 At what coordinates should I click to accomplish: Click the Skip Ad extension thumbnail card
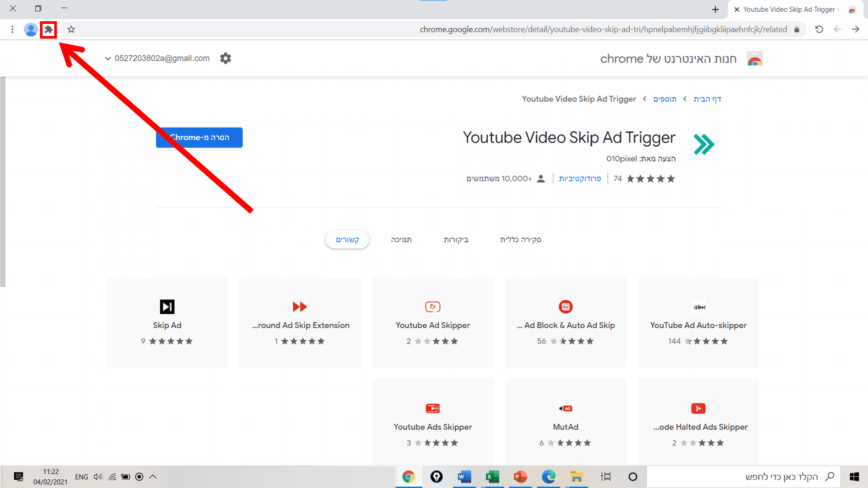pos(167,322)
